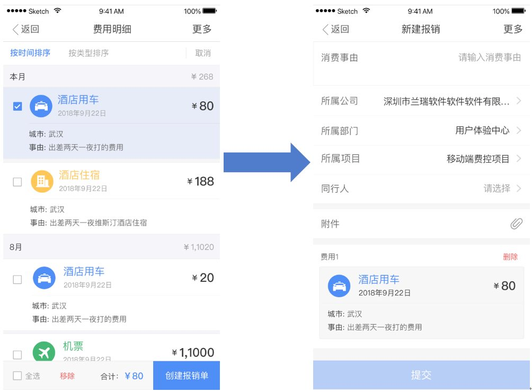The image size is (532, 392).
Task: Switch to 按类型排序 tab
Action: click(x=88, y=53)
